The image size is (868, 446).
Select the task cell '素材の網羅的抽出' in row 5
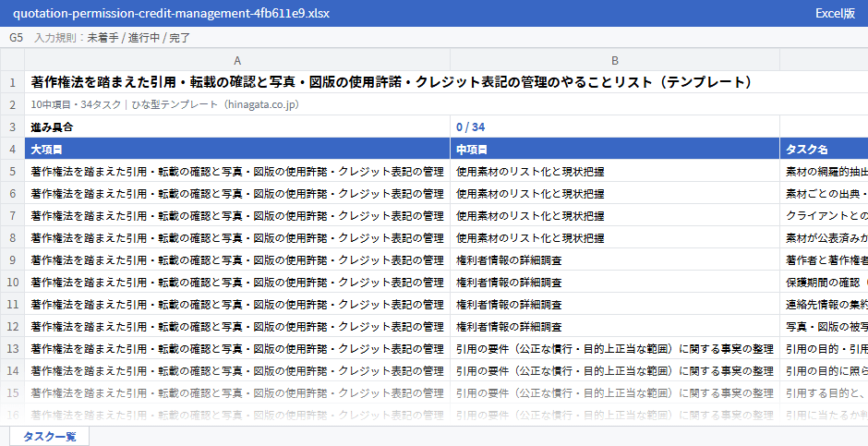click(824, 171)
